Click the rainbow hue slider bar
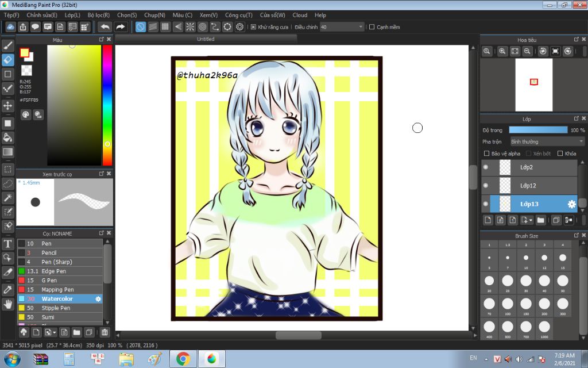The width and height of the screenshot is (588, 368). (x=107, y=105)
